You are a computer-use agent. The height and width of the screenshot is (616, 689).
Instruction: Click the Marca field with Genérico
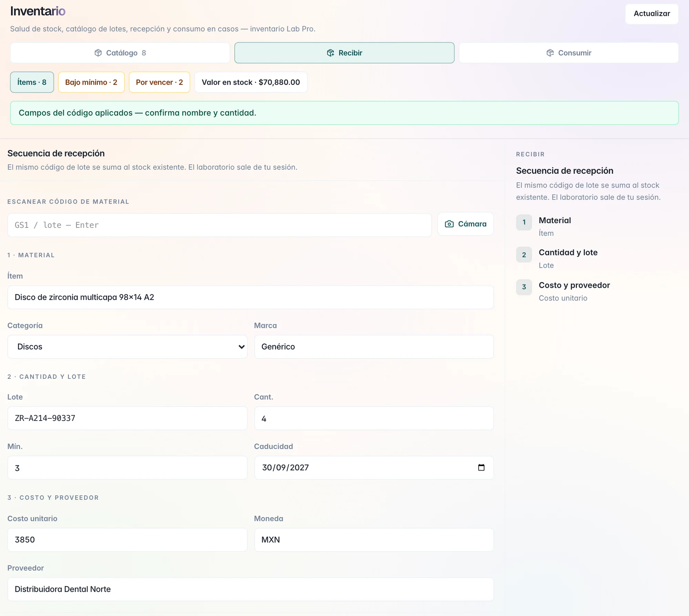tap(374, 347)
